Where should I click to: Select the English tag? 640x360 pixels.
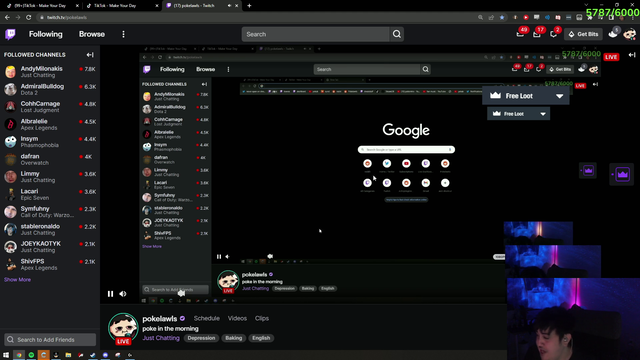tap(261, 338)
